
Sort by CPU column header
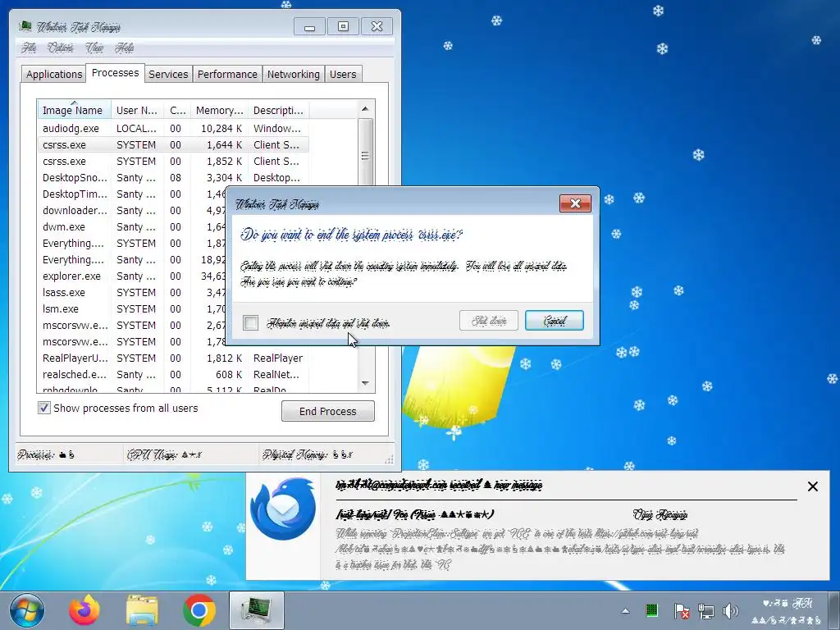(177, 110)
